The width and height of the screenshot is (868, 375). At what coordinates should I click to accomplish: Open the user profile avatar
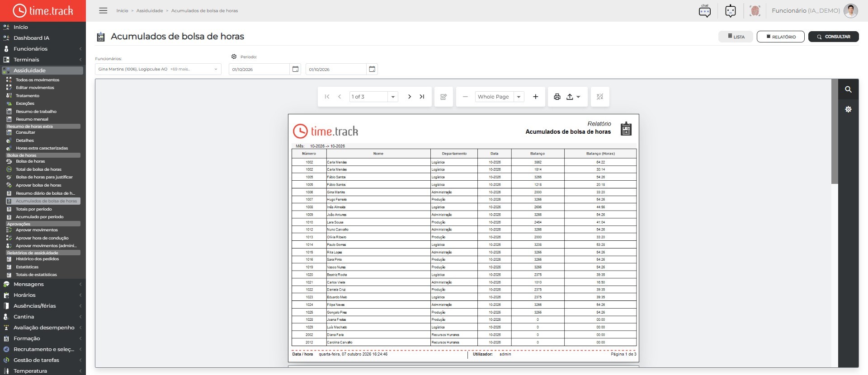click(851, 11)
